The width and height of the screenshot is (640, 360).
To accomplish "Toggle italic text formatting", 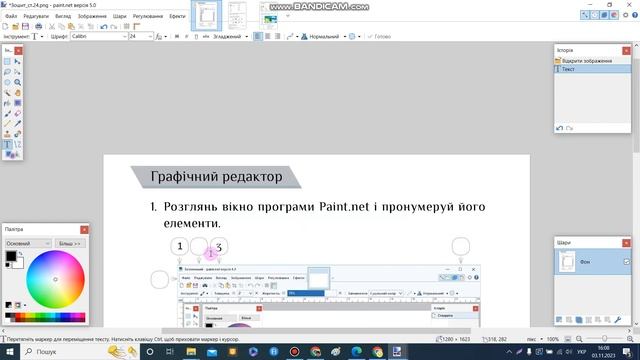I will pyautogui.click(x=187, y=36).
